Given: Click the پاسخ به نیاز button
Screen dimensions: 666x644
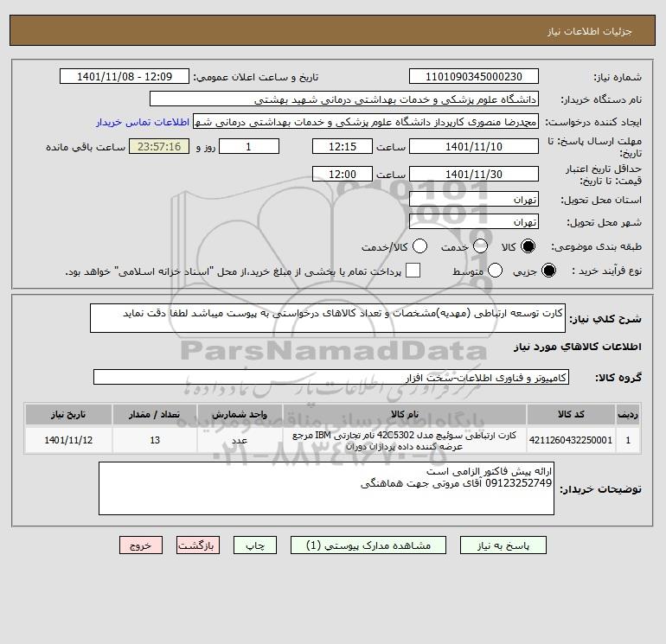Looking at the screenshot, I should coord(503,545).
